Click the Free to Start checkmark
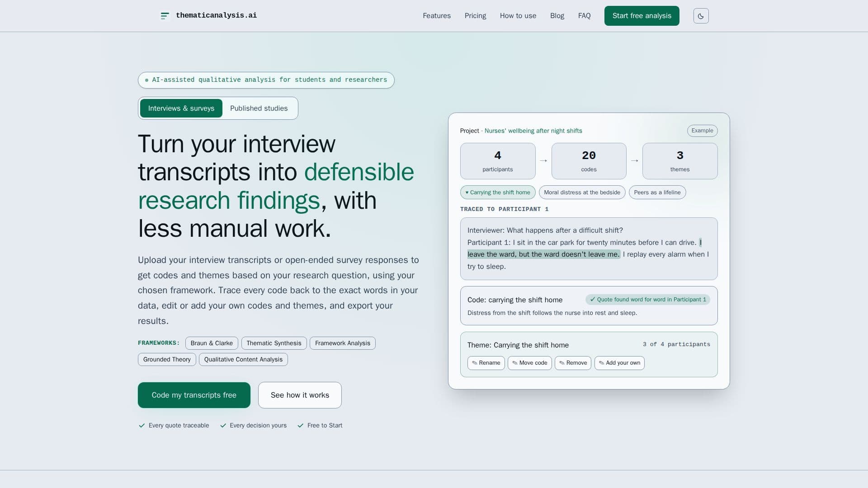The height and width of the screenshot is (488, 868). pyautogui.click(x=301, y=426)
